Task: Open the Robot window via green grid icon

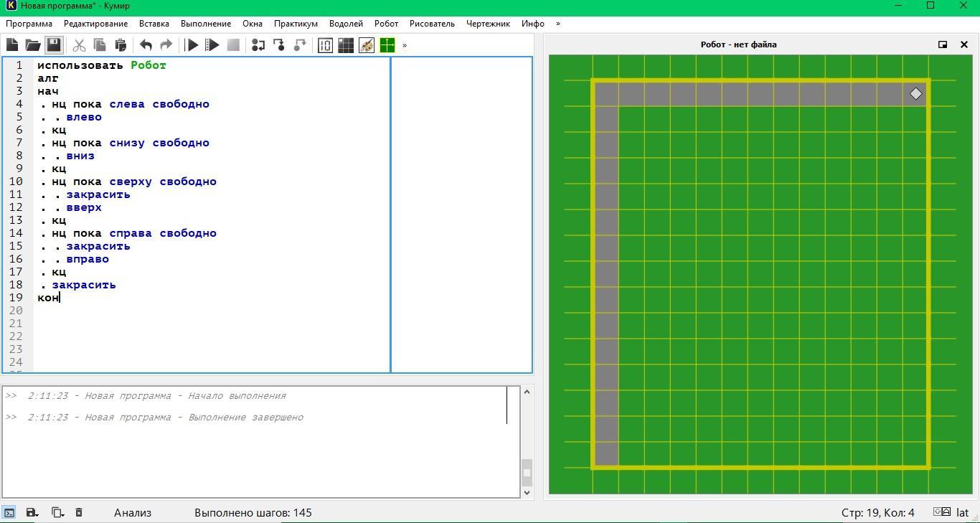Action: (387, 45)
